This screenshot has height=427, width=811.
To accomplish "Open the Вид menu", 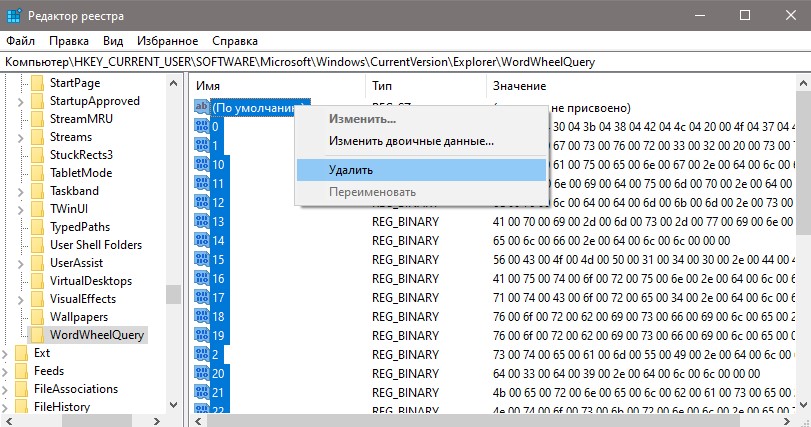I will [113, 41].
